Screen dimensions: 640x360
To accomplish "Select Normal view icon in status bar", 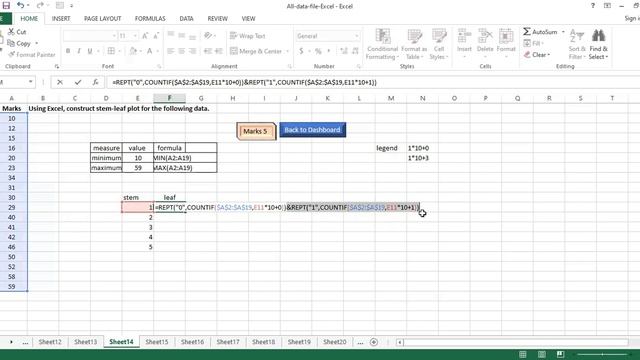I will [x=522, y=354].
